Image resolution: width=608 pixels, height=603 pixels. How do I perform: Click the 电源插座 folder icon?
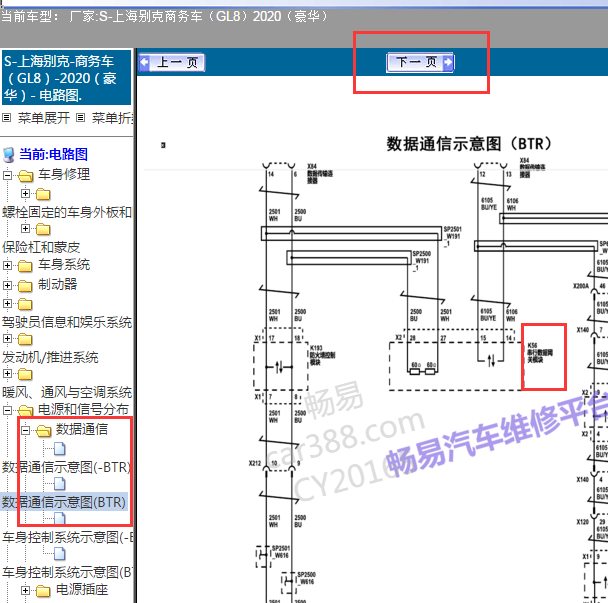click(x=43, y=591)
